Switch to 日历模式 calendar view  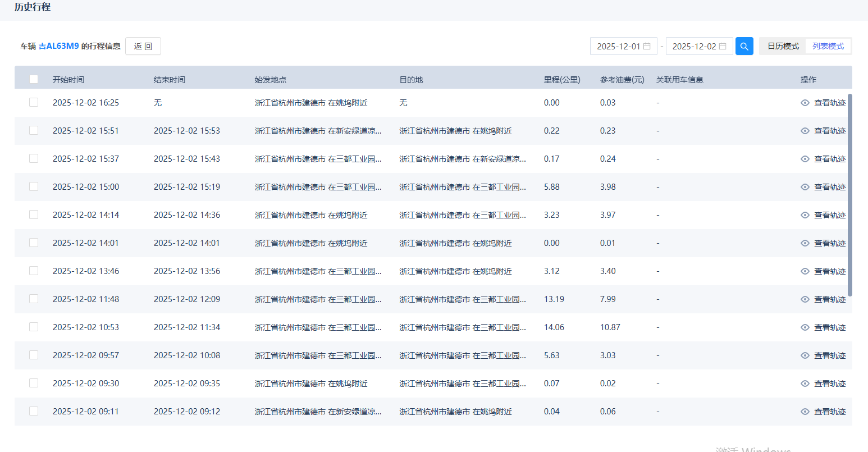[x=783, y=46]
